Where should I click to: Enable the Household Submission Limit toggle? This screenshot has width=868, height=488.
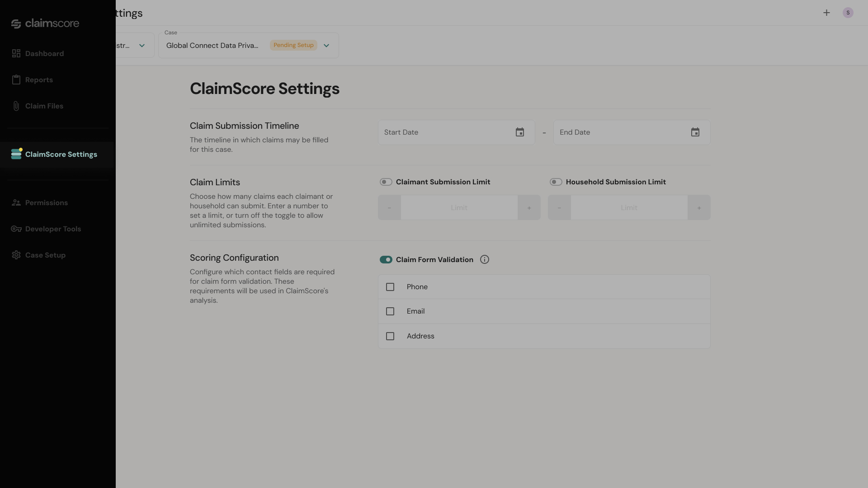tap(556, 182)
